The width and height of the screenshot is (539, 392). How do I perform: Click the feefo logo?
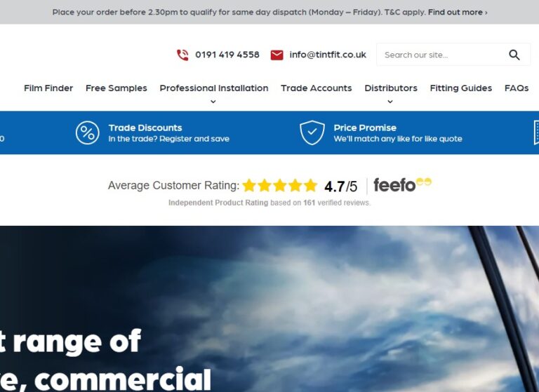coord(402,185)
